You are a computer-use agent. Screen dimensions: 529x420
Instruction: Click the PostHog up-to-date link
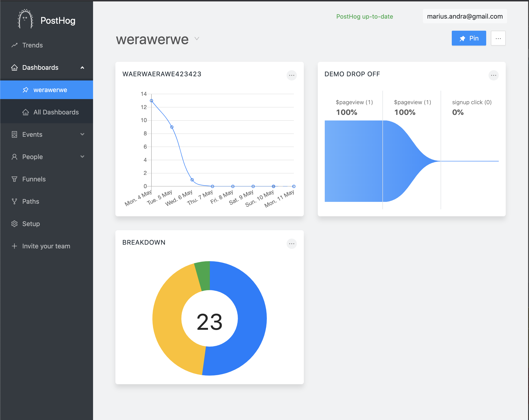click(364, 17)
